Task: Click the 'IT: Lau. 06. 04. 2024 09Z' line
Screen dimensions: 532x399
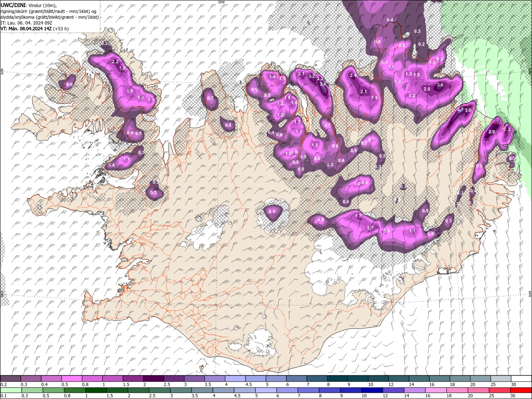Action: click(26, 23)
